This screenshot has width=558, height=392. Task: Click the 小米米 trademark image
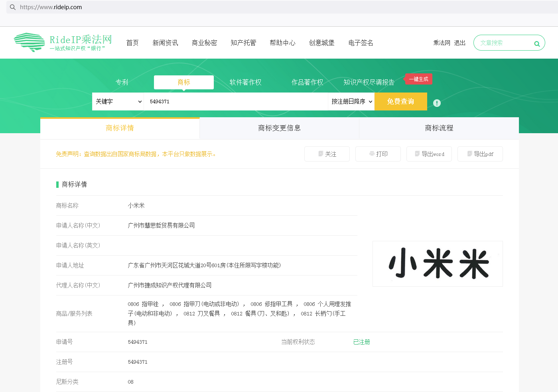click(x=438, y=264)
